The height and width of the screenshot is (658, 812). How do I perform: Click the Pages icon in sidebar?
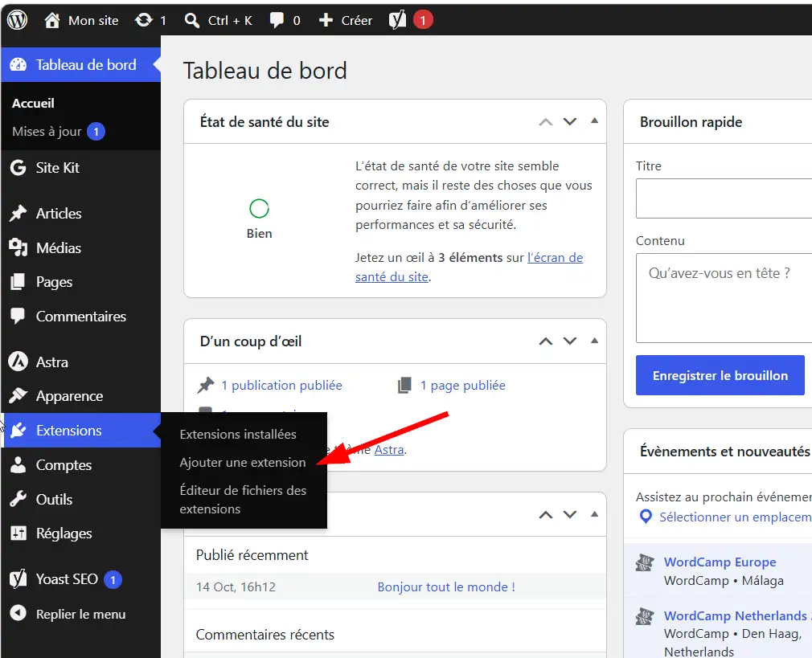click(x=18, y=282)
